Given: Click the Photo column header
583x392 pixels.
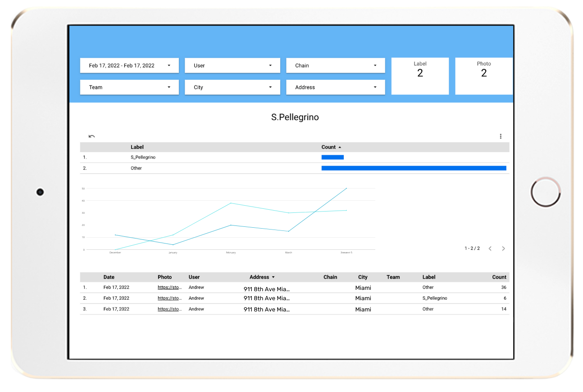Looking at the screenshot, I should (x=165, y=277).
